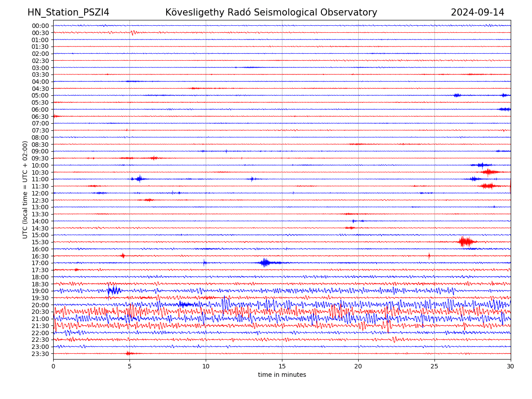The image size is (532, 399).
Task: Select the 'time in minutes' x-axis label
Action: pyautogui.click(x=282, y=375)
